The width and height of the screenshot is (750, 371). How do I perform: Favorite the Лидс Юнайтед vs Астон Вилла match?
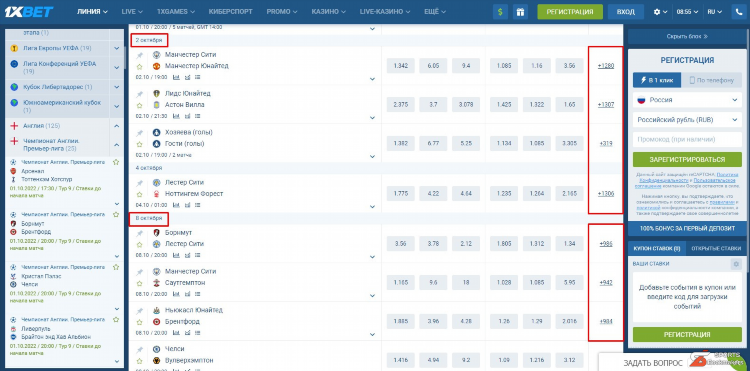click(140, 105)
